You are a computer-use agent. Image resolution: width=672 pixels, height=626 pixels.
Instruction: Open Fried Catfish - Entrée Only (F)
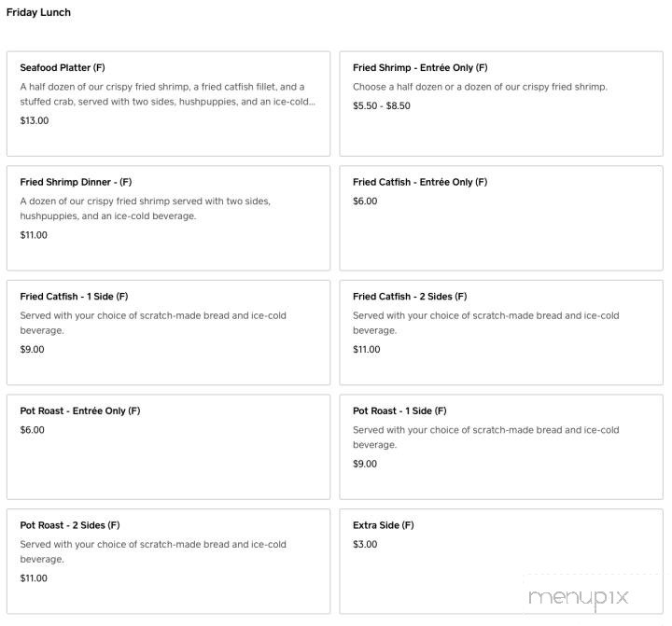[420, 182]
